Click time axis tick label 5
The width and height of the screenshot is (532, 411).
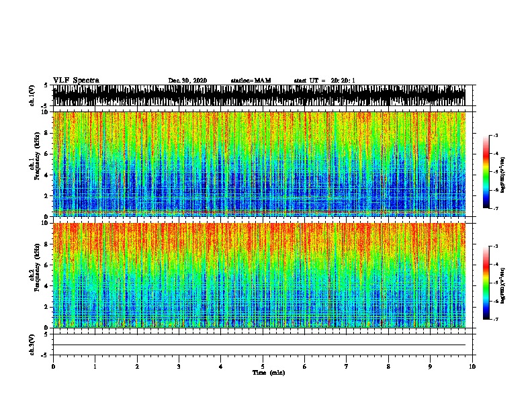(263, 366)
